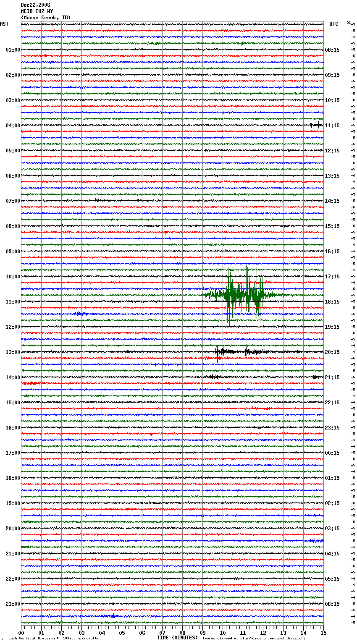The width and height of the screenshot is (357, 644).
Task: Click the blue wiggle burst on the 11:30 trace
Action: point(79,314)
